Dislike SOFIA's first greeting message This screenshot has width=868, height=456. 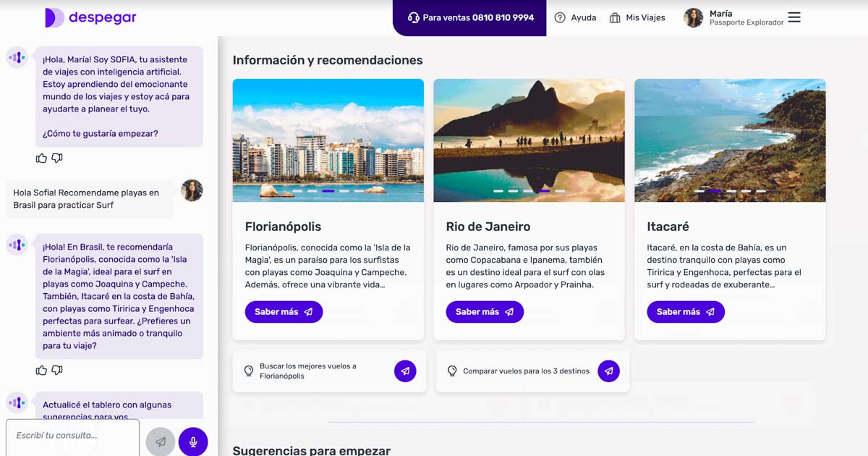click(57, 158)
